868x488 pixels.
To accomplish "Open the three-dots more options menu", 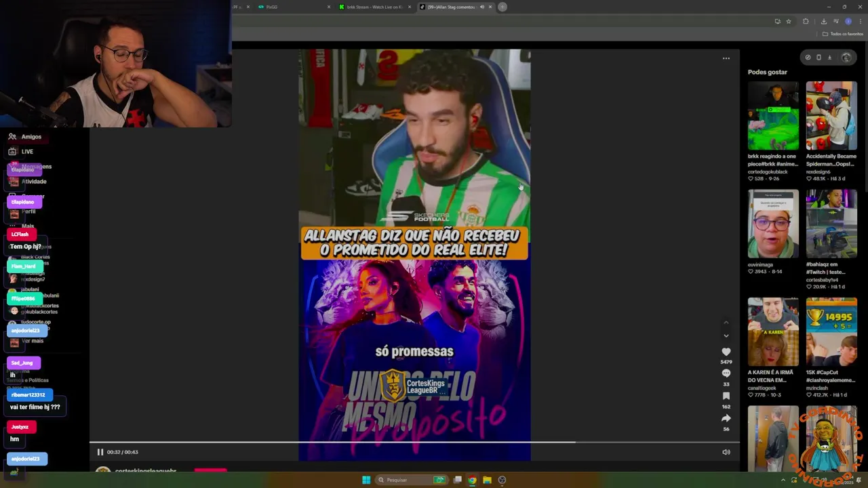I will click(726, 58).
